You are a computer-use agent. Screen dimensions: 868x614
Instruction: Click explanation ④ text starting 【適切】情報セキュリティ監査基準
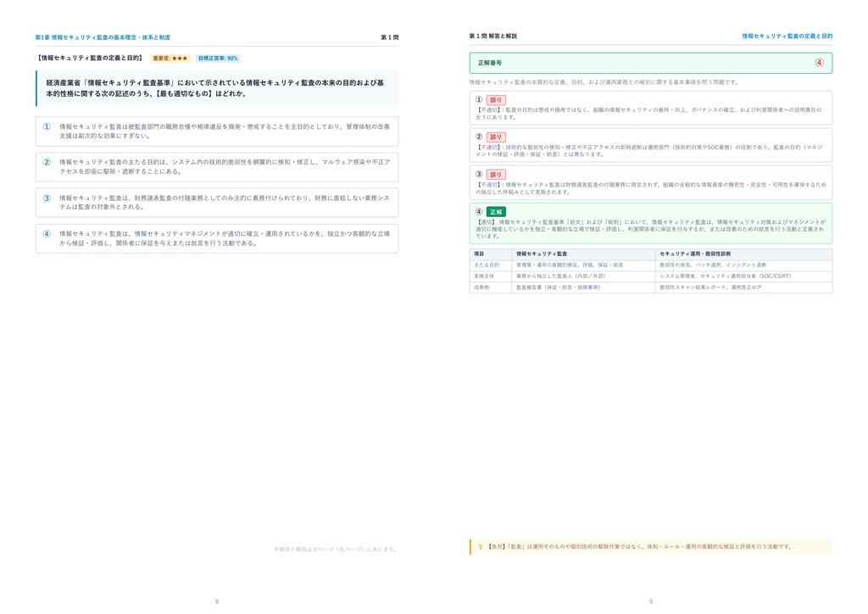click(650, 229)
